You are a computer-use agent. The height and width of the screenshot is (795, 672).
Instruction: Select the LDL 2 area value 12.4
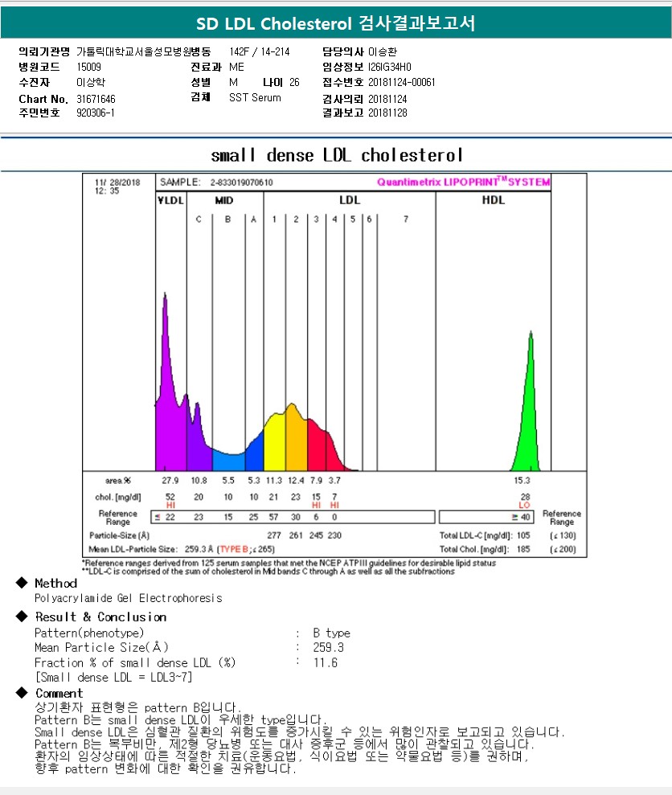tap(296, 480)
